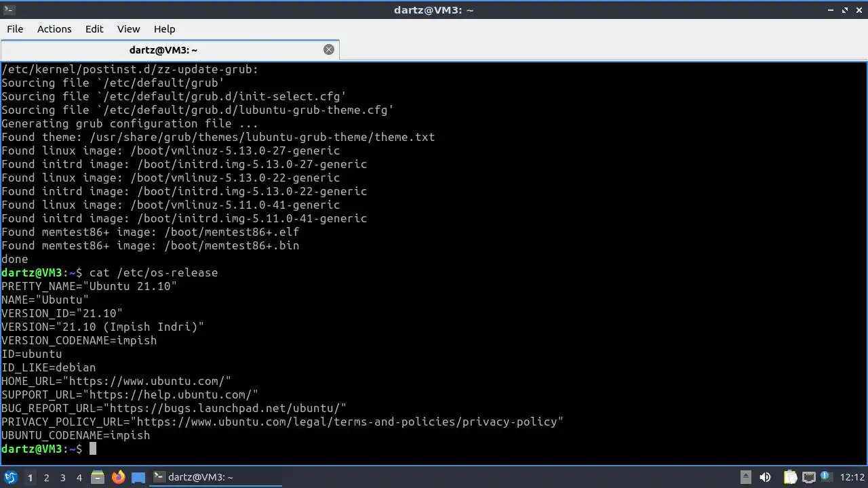Click the terminal window icon in title bar
This screenshot has height=488, width=868.
click(x=9, y=9)
